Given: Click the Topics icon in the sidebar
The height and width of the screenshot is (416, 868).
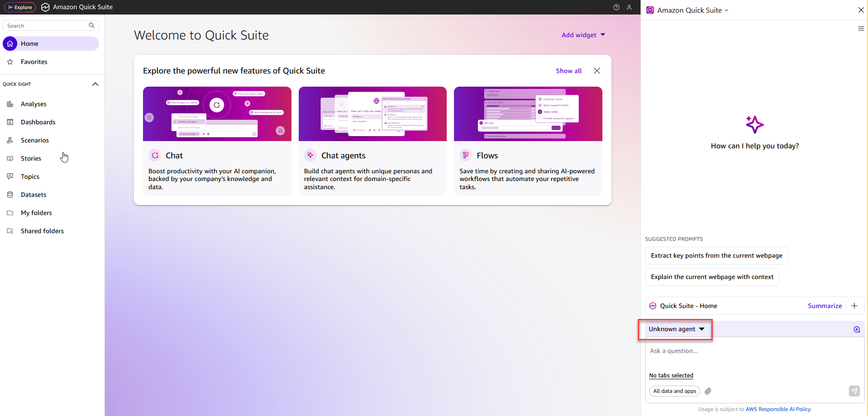Looking at the screenshot, I should coord(10,176).
